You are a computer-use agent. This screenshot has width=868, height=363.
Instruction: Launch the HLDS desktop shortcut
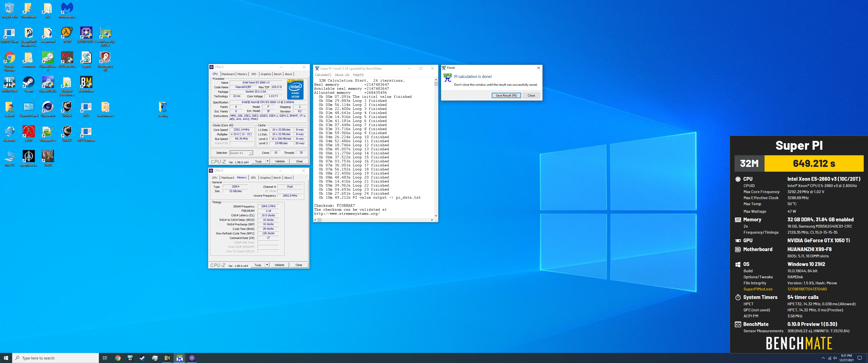(x=29, y=134)
